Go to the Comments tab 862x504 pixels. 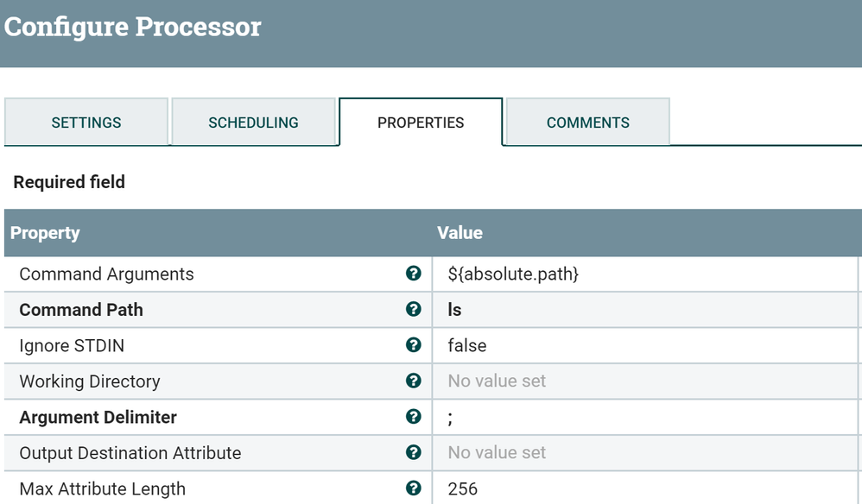(587, 123)
